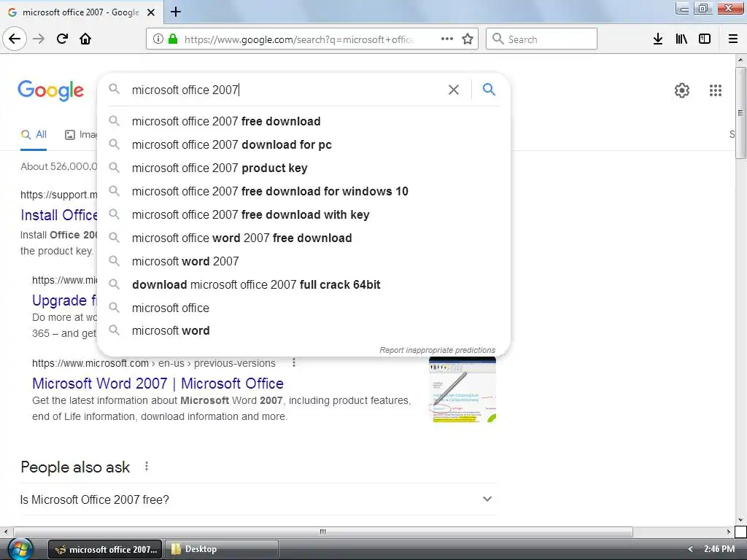Choose suggestion 'microsoft office 2007 download for pc'
The width and height of the screenshot is (747, 560).
(x=303, y=145)
